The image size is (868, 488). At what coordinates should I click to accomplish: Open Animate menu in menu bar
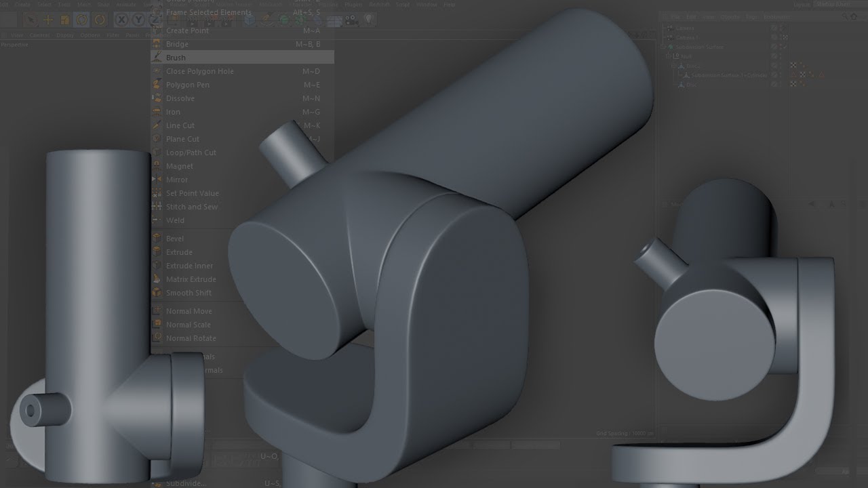tap(126, 4)
